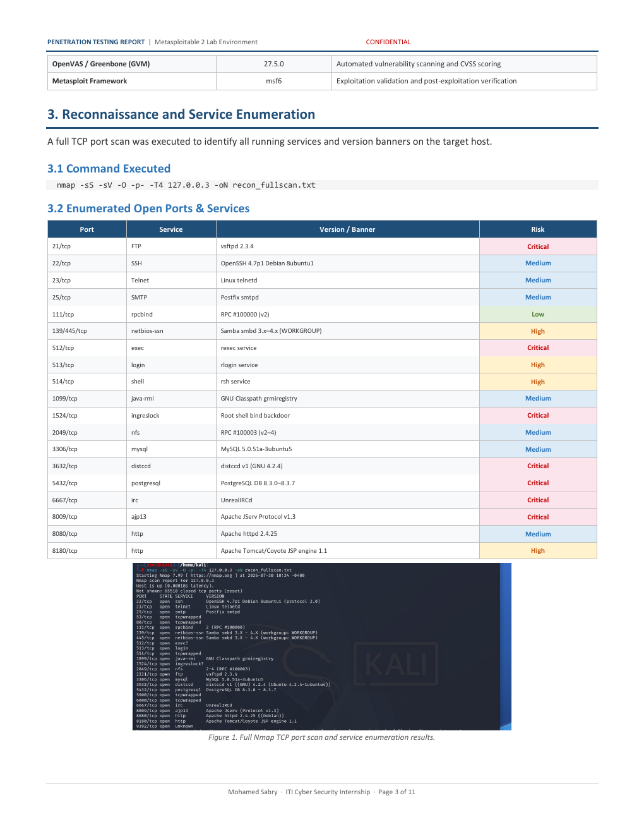The height and width of the screenshot is (834, 644).
Task: Click the Critical risk cell for FTP
Action: tap(538, 246)
